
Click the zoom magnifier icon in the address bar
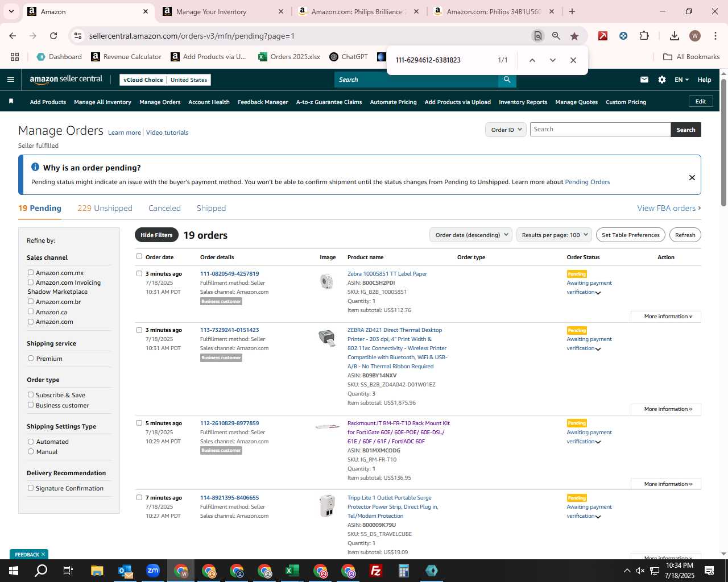coord(556,36)
